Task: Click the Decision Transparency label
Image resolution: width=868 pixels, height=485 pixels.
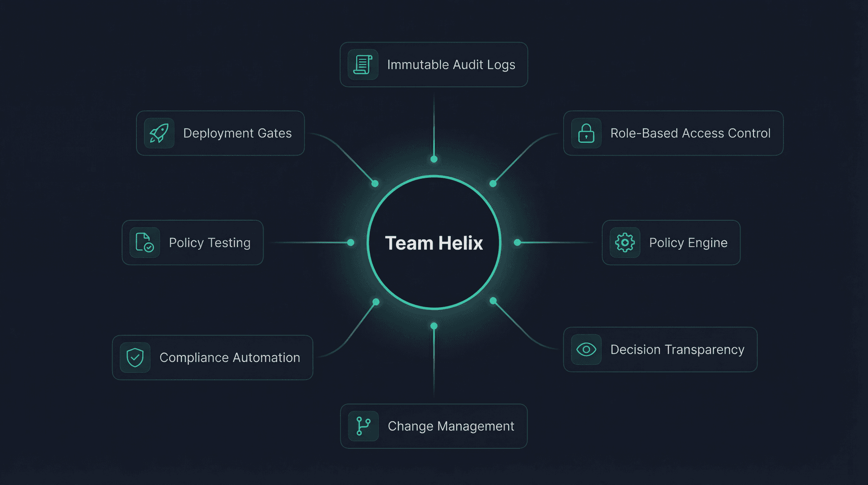Action: click(677, 349)
